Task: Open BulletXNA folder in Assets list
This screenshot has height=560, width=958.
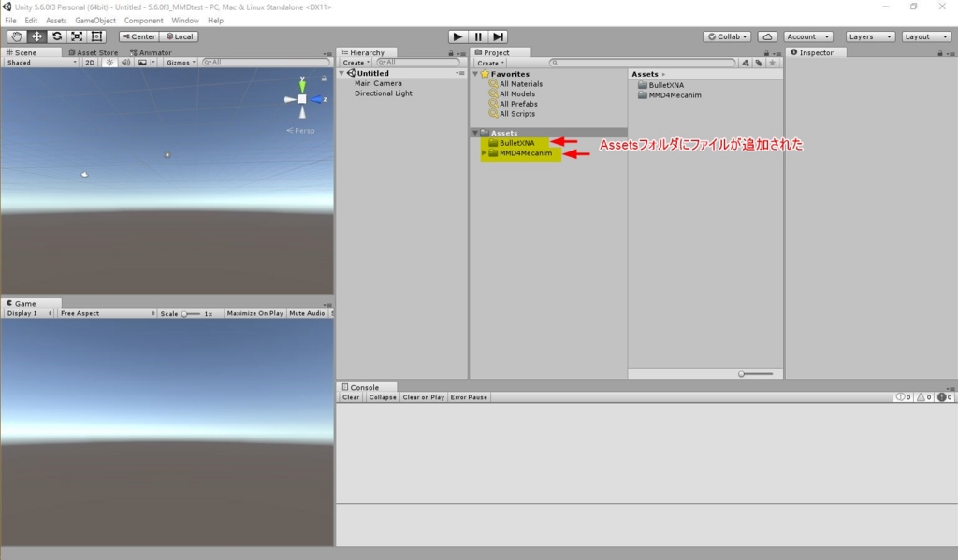Action: pos(661,85)
